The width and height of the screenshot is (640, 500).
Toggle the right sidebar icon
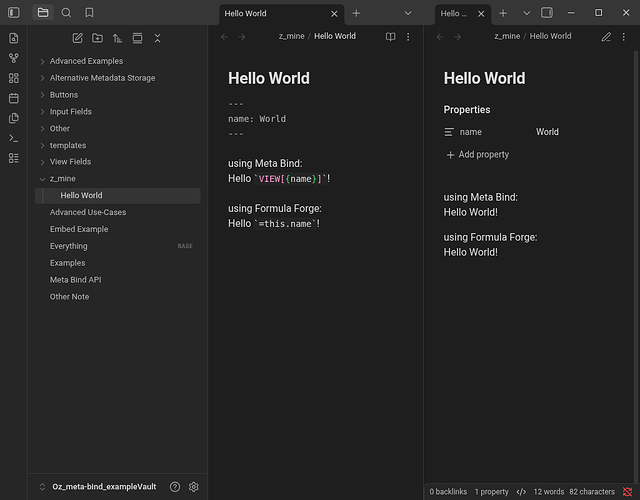(547, 13)
